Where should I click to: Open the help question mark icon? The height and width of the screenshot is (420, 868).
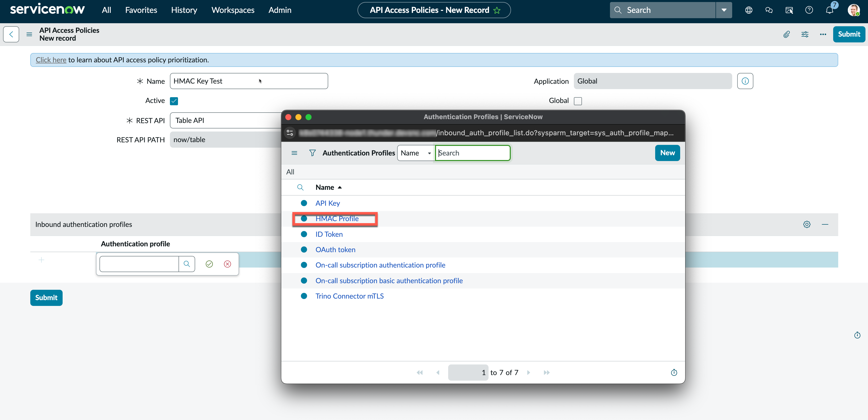point(809,10)
